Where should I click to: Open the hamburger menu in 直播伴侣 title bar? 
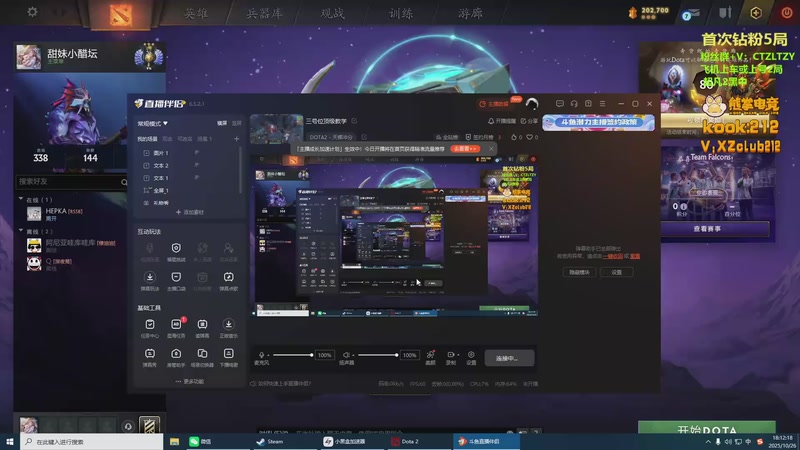pos(603,104)
